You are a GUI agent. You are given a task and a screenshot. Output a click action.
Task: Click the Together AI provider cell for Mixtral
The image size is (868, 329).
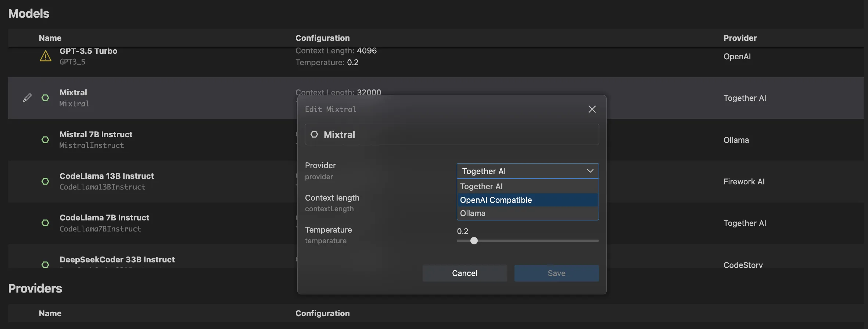[x=745, y=98]
